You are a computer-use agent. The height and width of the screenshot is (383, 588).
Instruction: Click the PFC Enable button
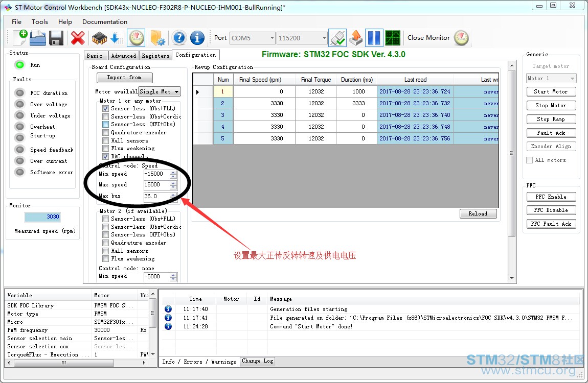[551, 197]
